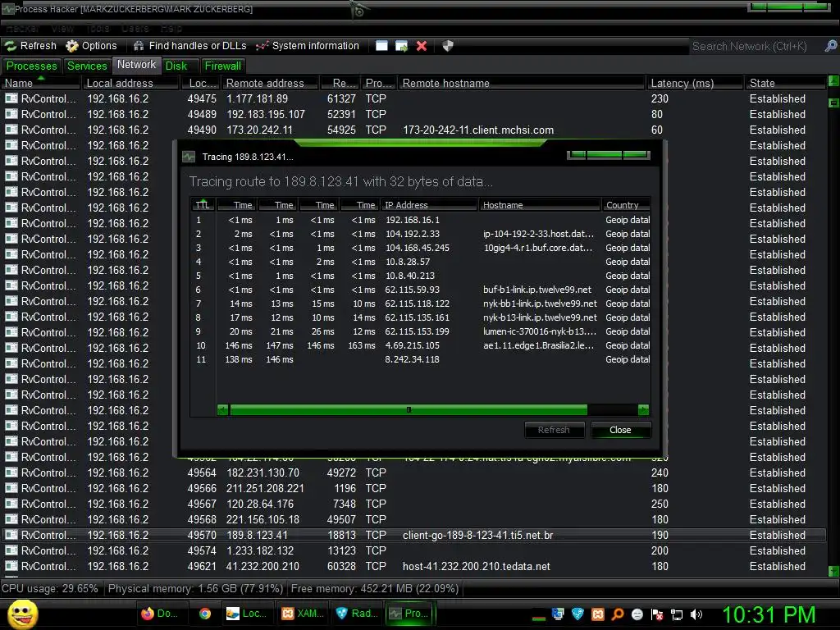The height and width of the screenshot is (630, 840).
Task: Open the Hacker menu
Action: coord(22,28)
